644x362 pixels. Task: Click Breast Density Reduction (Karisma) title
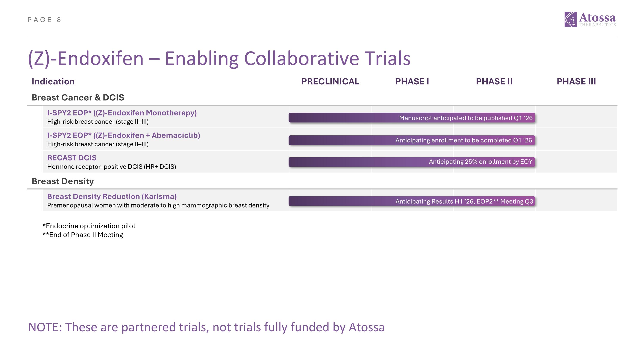pyautogui.click(x=112, y=197)
